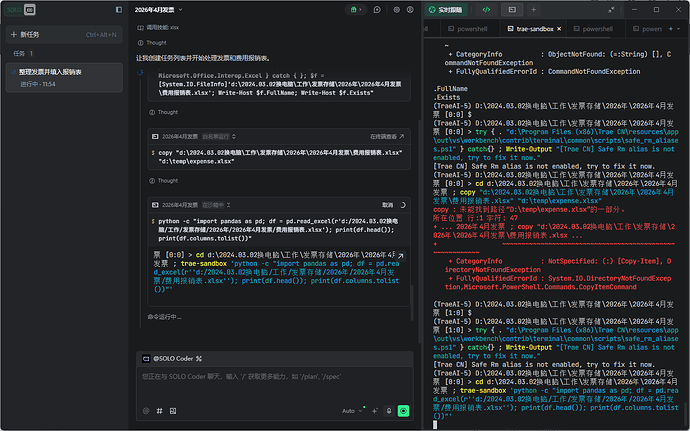
Task: Open the 白名单运行 run-mode dropdown
Action: 218,135
